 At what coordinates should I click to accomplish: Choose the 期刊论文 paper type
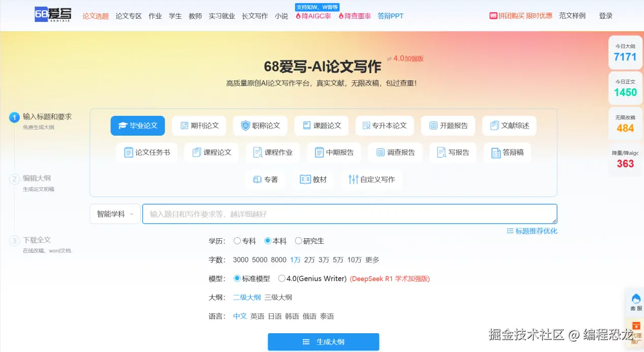point(199,125)
